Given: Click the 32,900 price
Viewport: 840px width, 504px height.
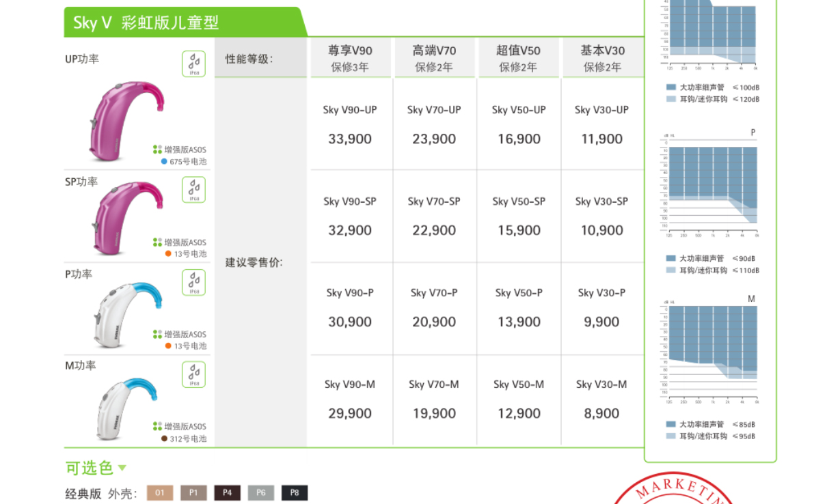Looking at the screenshot, I should coord(350,231).
